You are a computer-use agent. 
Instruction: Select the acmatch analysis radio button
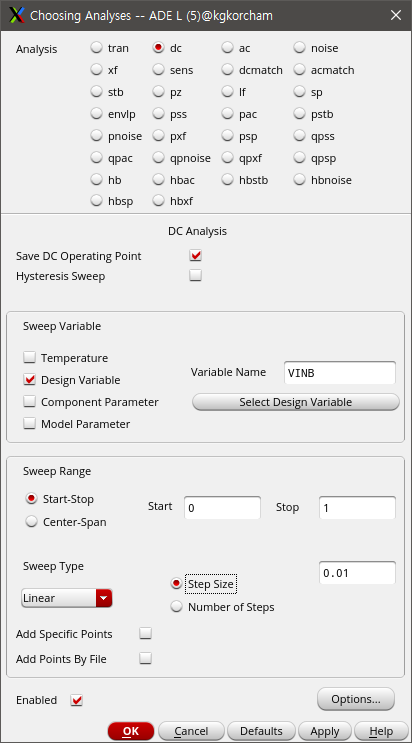[300, 70]
